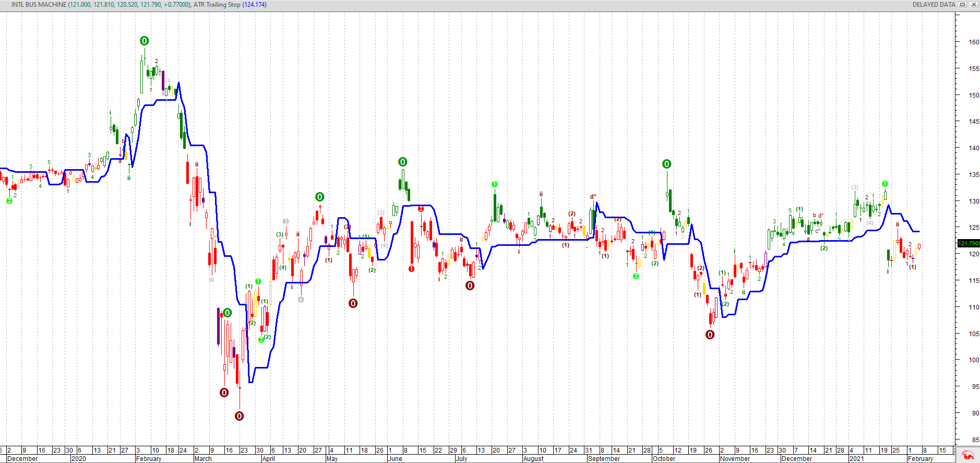Click the INTL BUS MACHINE chart title

pyautogui.click(x=39, y=5)
